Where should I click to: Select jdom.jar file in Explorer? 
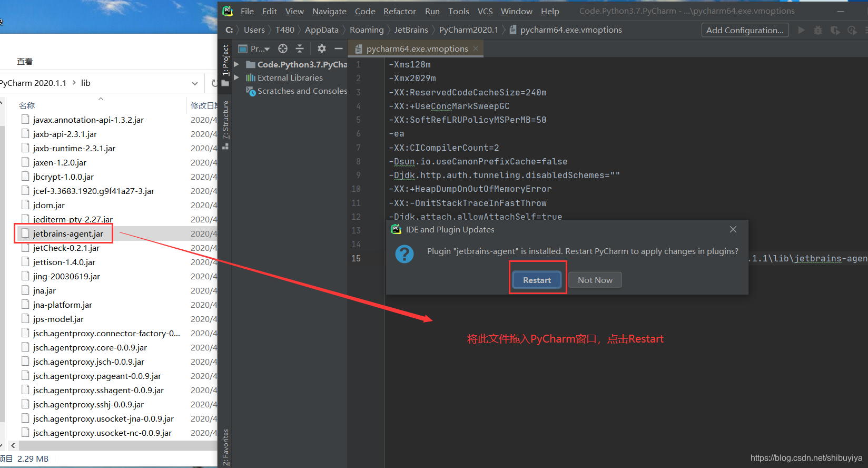[x=49, y=205]
